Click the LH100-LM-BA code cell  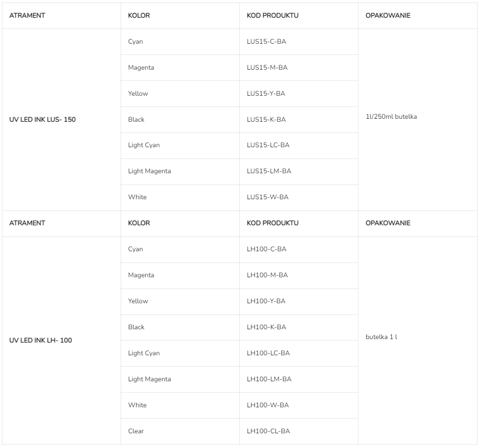pos(269,379)
